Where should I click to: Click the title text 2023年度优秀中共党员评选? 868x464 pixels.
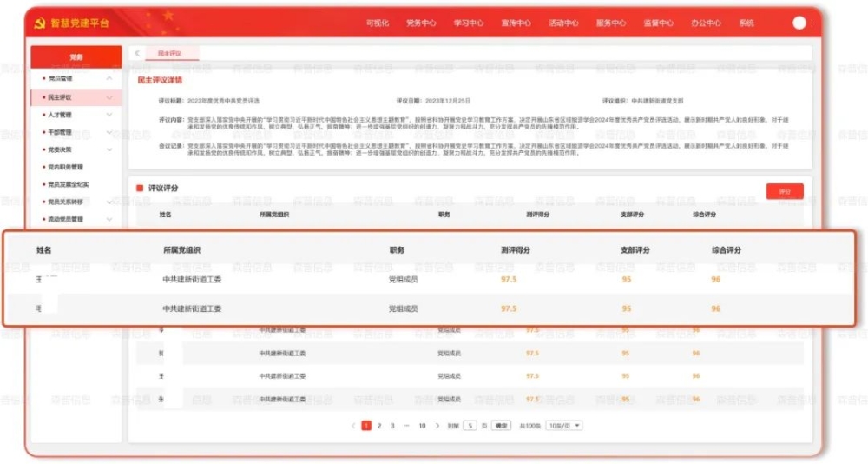click(223, 101)
